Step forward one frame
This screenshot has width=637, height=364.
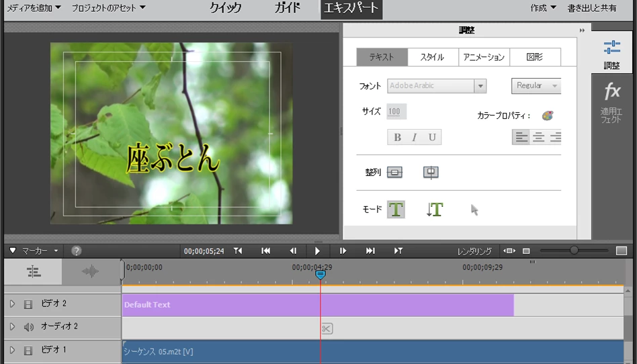343,251
